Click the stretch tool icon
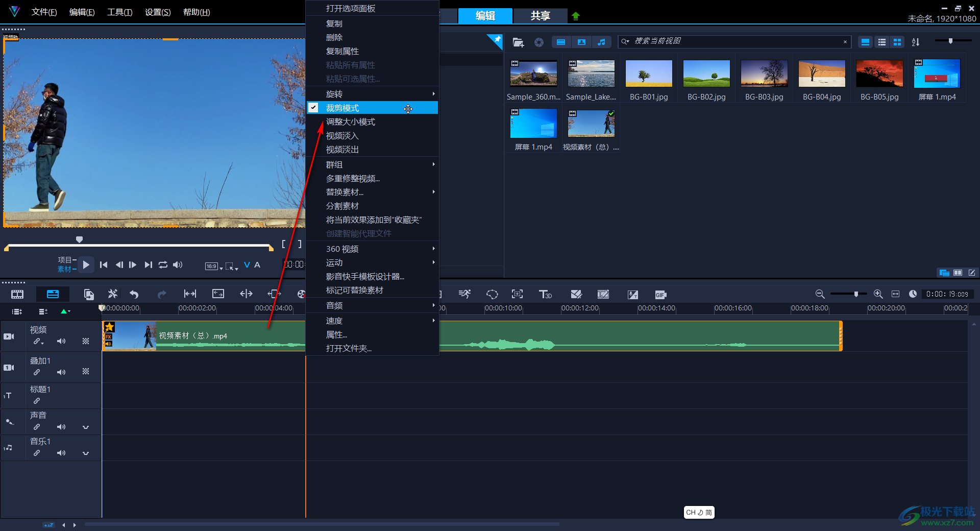Screen dimensions: 980x531 pyautogui.click(x=218, y=294)
